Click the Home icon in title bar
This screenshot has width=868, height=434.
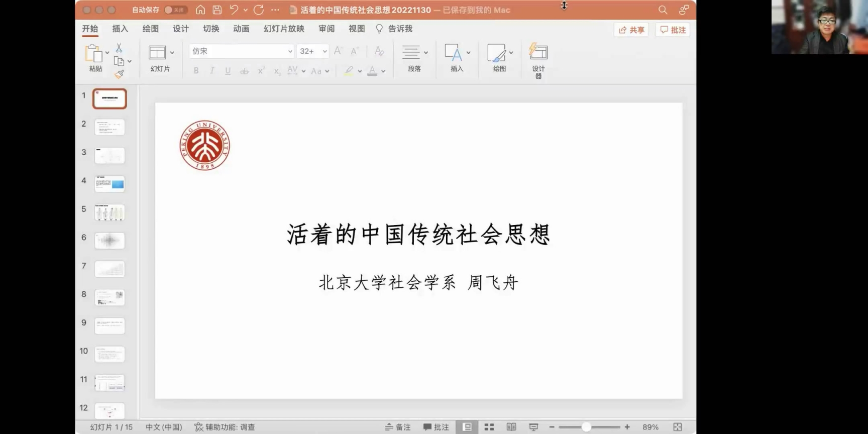[x=200, y=10]
